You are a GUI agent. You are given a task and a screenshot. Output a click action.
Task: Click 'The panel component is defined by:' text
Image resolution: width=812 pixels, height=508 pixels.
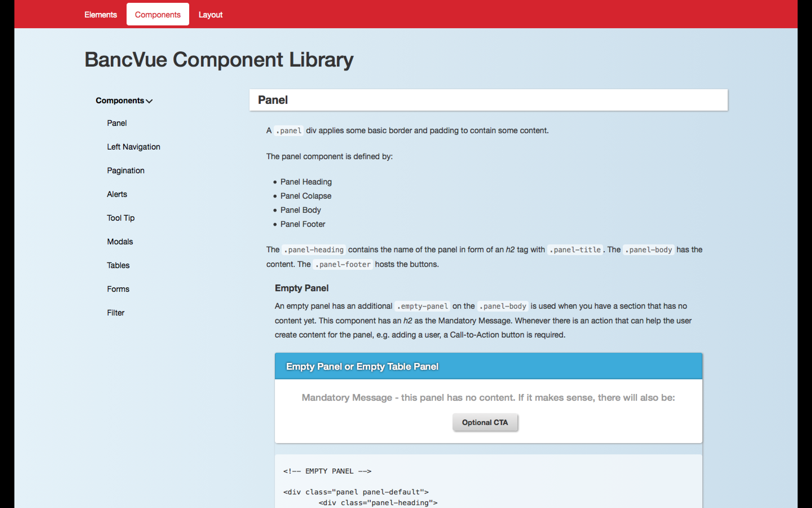[329, 156]
